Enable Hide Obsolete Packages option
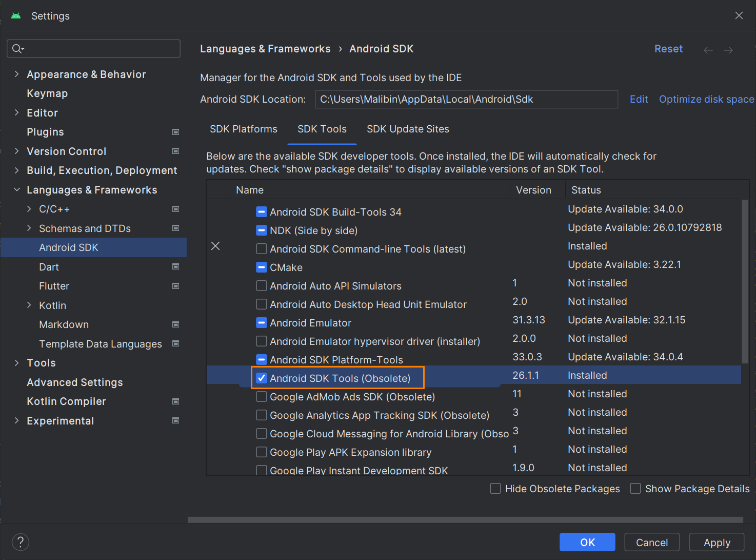The image size is (756, 560). pyautogui.click(x=495, y=488)
